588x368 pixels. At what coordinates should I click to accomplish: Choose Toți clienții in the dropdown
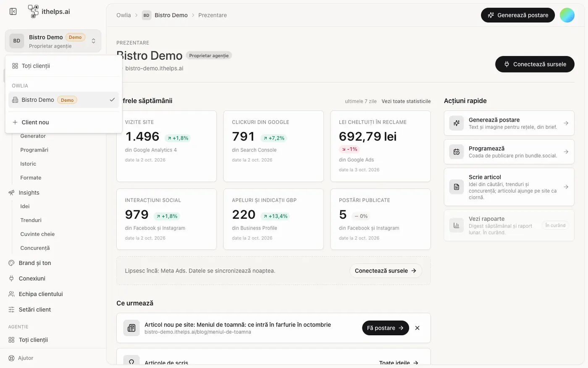(64, 66)
